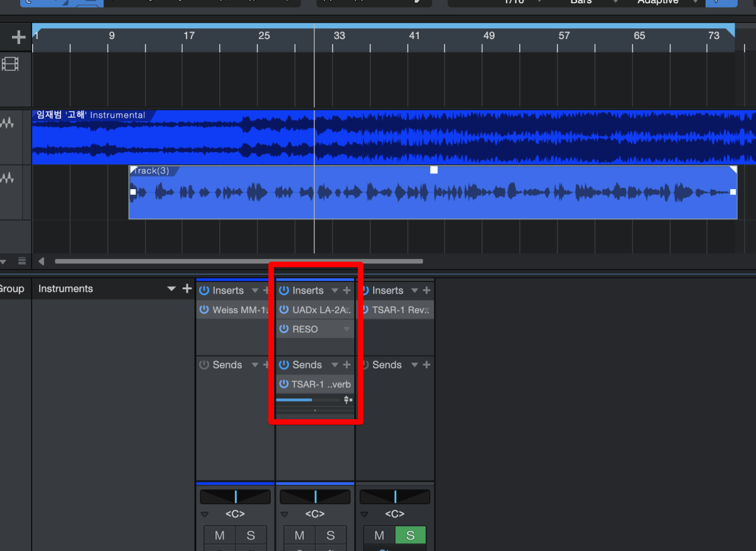Open the Sends dropdown on TSAR-1 Rev channel

415,365
